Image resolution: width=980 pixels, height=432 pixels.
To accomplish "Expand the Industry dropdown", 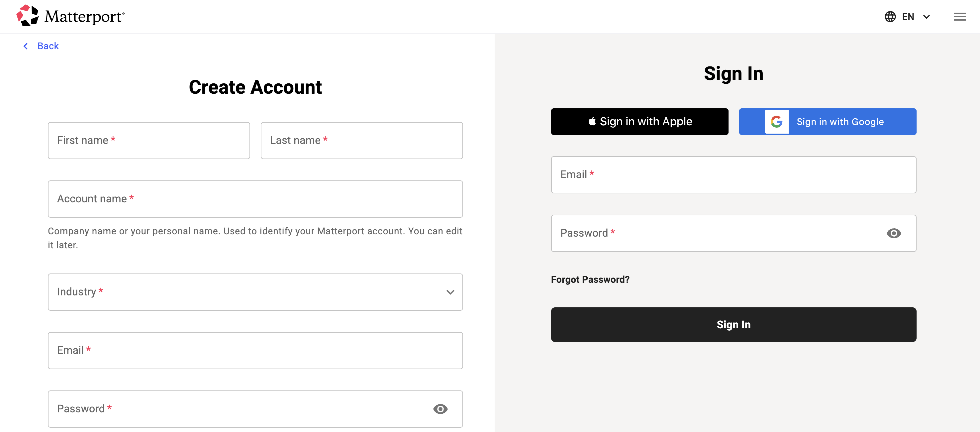I will click(255, 292).
